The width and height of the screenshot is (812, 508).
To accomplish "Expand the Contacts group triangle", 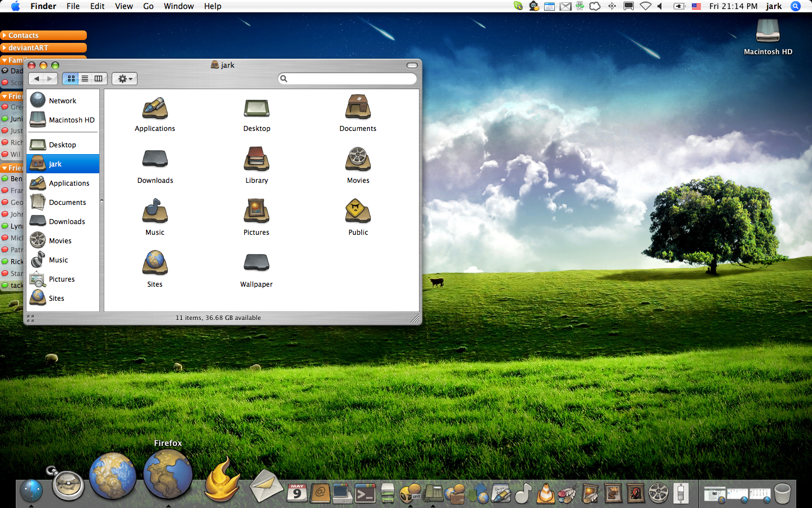I will pyautogui.click(x=5, y=36).
